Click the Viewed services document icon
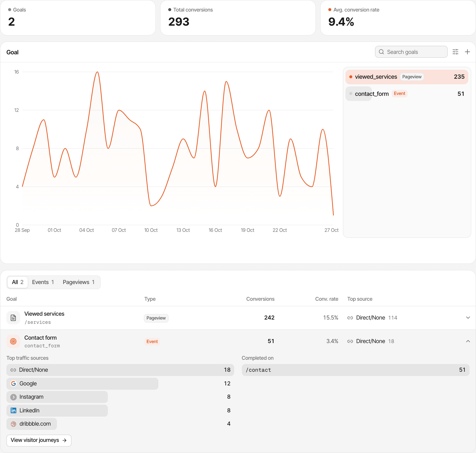Image resolution: width=476 pixels, height=453 pixels. (13, 318)
